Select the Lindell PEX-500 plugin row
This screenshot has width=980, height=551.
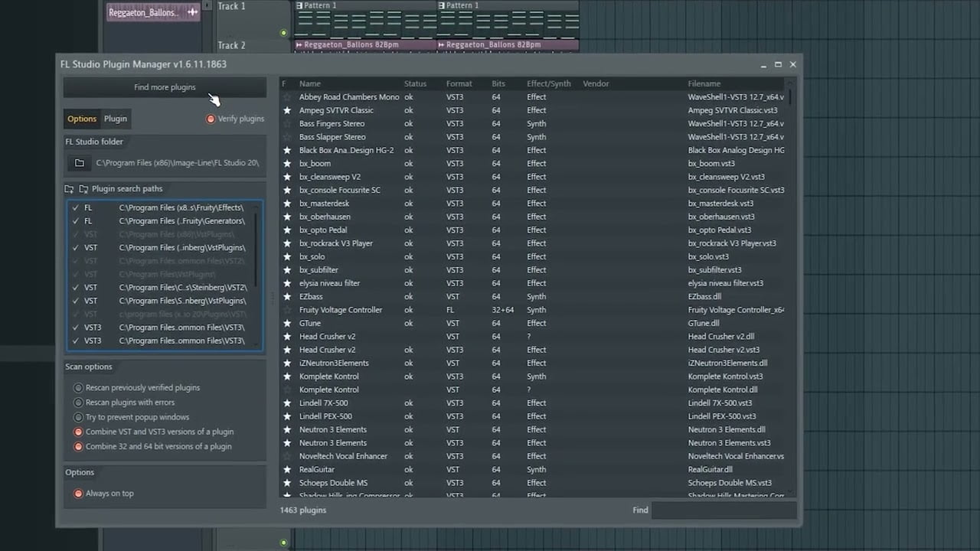(x=534, y=416)
